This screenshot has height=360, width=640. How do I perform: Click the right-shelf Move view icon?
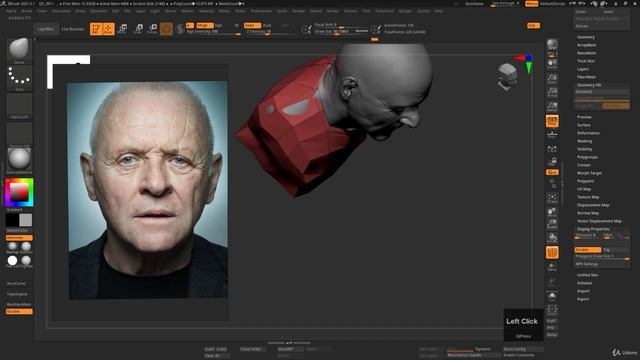[x=552, y=212]
